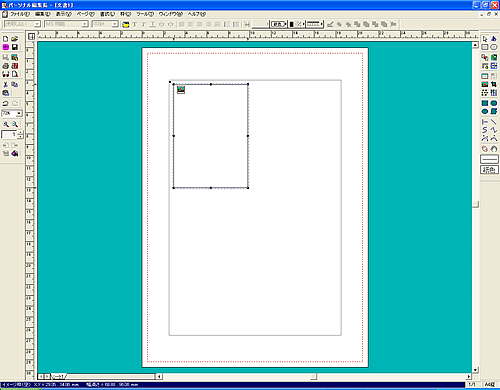Select the crop tool icon in right toolbar
The height and width of the screenshot is (390, 500).
[494, 85]
